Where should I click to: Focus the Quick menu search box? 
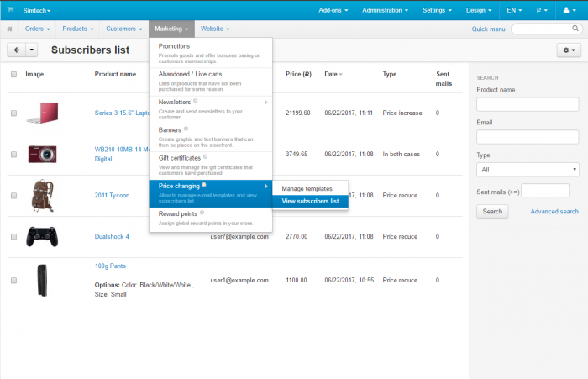coord(547,29)
